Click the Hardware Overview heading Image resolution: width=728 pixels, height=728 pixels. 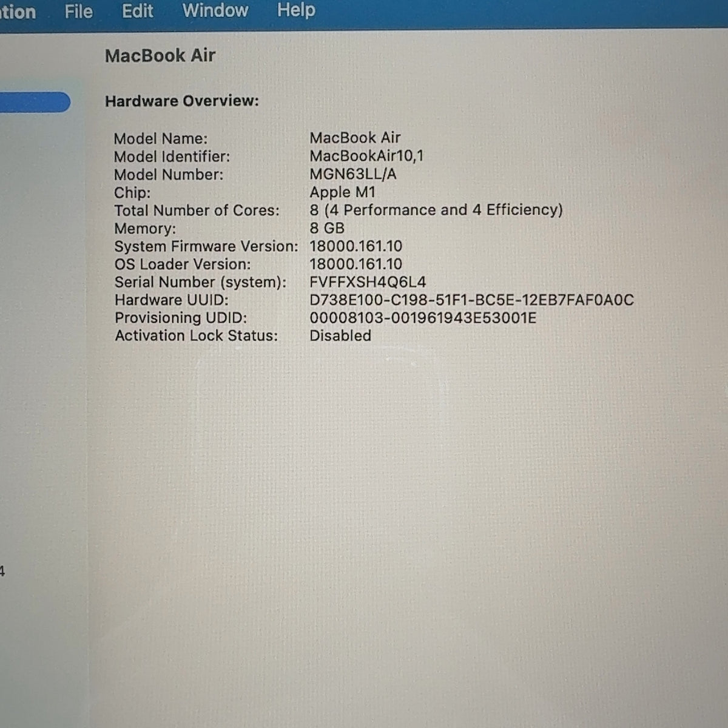point(182,101)
